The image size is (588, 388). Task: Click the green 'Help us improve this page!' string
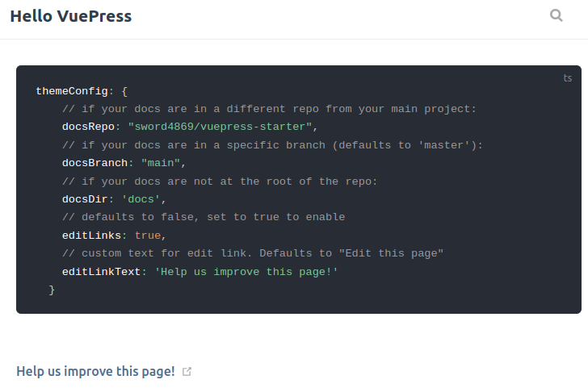246,272
